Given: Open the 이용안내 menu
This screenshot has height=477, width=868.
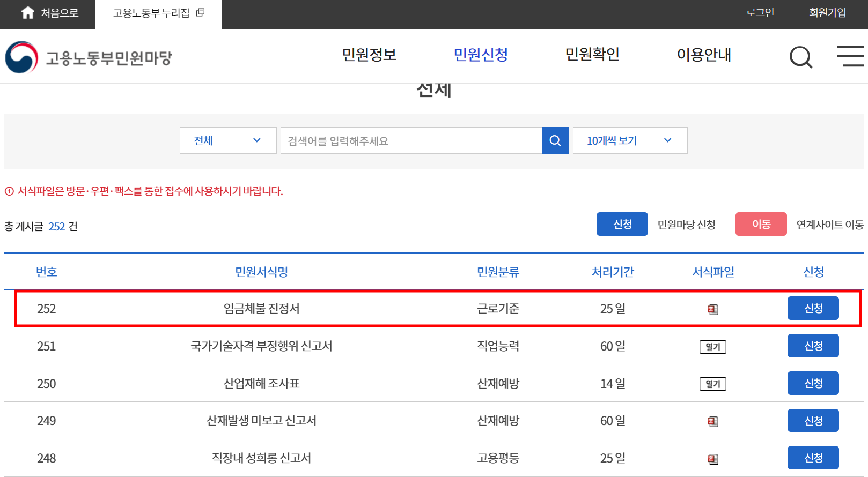Looking at the screenshot, I should 704,55.
